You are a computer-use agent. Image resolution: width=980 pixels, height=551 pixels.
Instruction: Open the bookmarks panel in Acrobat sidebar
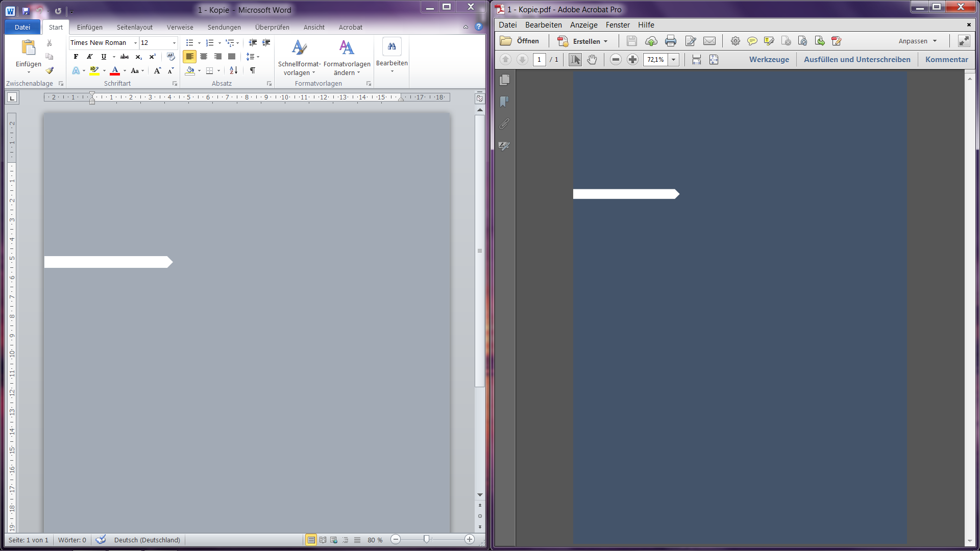[x=505, y=102]
